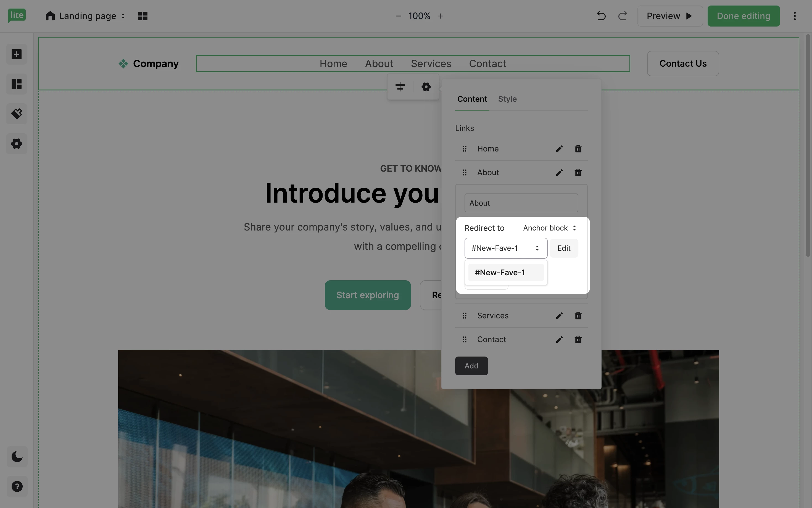Select the #New-Fave-1 option in the list
This screenshot has height=508, width=812.
click(x=505, y=273)
